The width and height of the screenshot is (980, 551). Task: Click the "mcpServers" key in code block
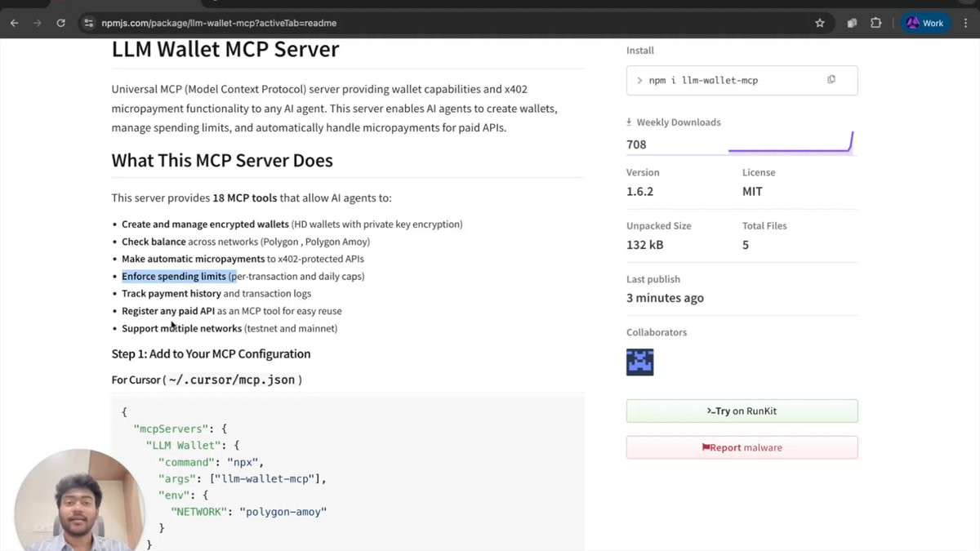coord(171,429)
